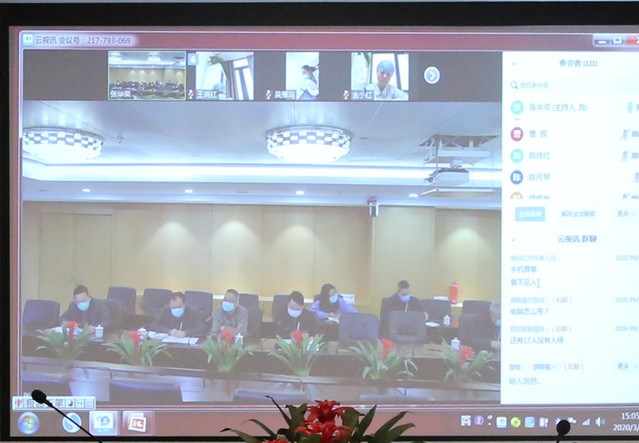This screenshot has width=639, height=443.
Task: Click the Windows Start button
Action: pyautogui.click(x=28, y=423)
